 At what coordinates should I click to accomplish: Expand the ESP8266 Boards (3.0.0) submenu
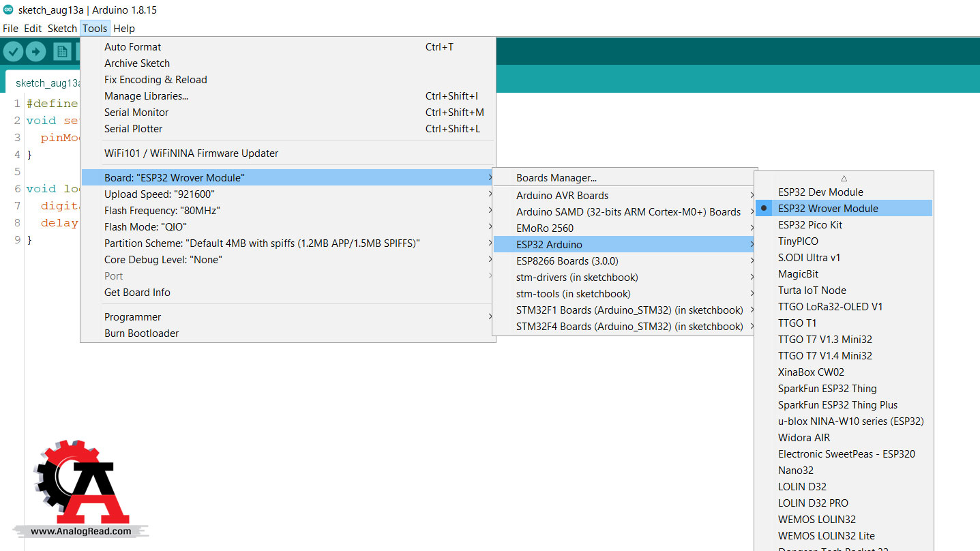pyautogui.click(x=625, y=261)
